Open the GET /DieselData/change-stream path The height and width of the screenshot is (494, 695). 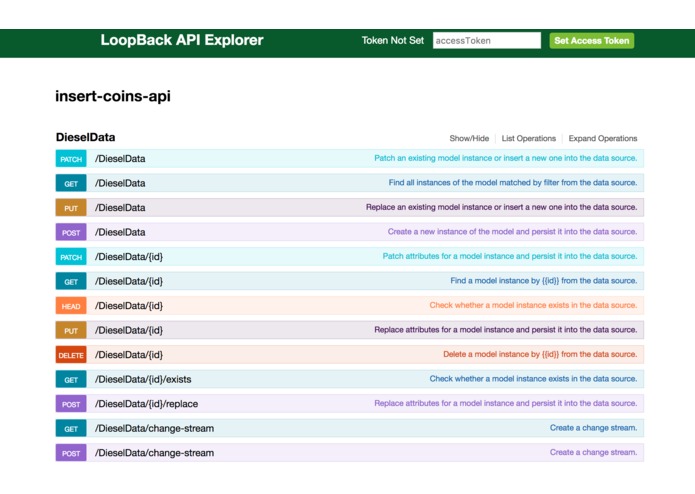pos(154,428)
